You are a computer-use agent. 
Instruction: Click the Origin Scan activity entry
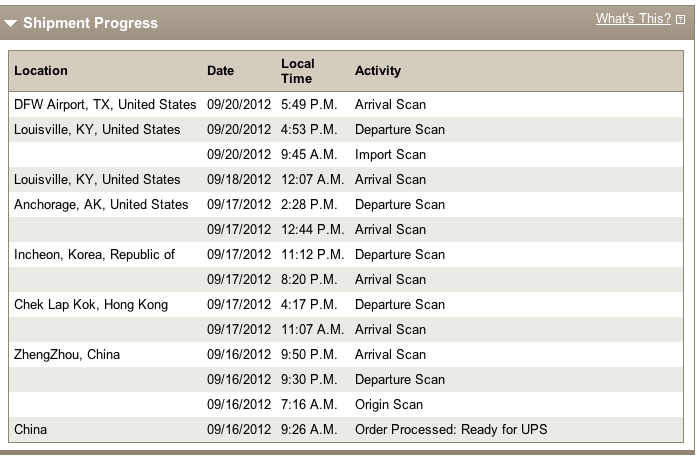pos(389,405)
